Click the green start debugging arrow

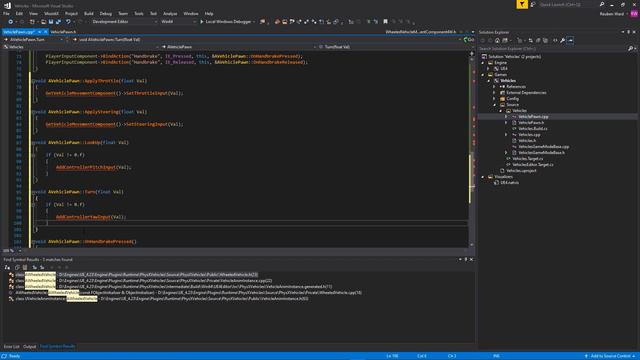tap(202, 22)
